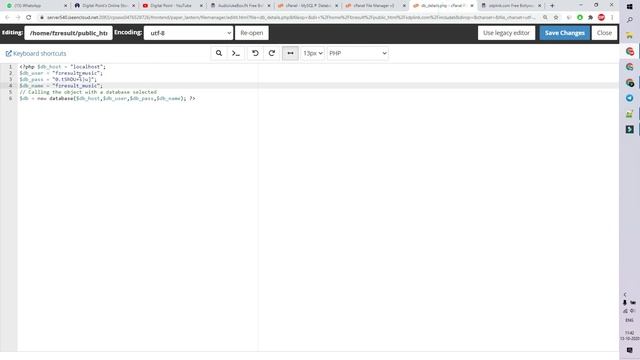This screenshot has width=640, height=360.
Task: Open File Explorer from taskbar
Action: click(629, 36)
